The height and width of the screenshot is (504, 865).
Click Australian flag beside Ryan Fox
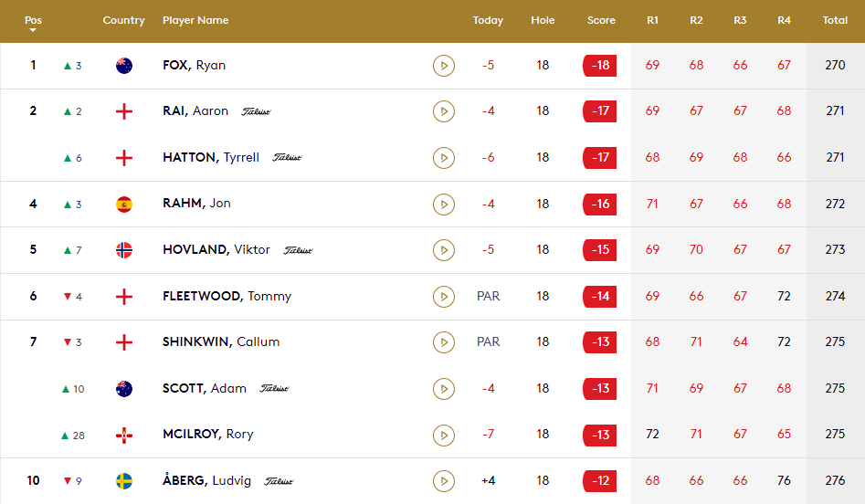124,66
